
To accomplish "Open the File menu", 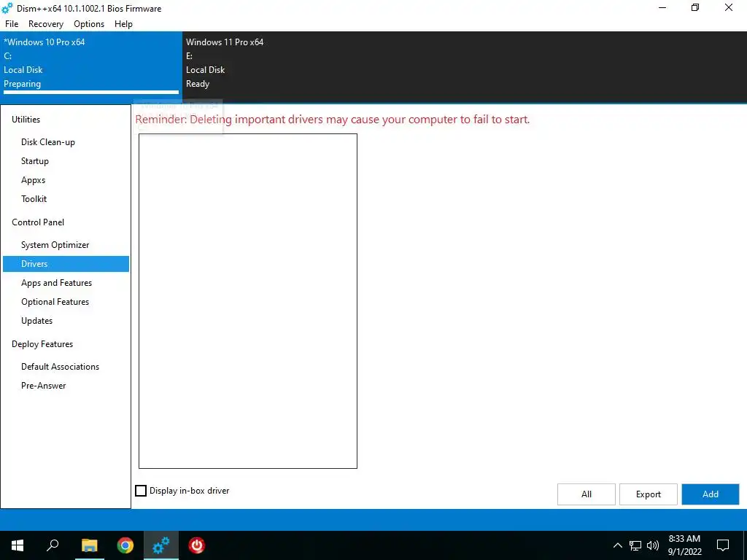I will click(12, 24).
